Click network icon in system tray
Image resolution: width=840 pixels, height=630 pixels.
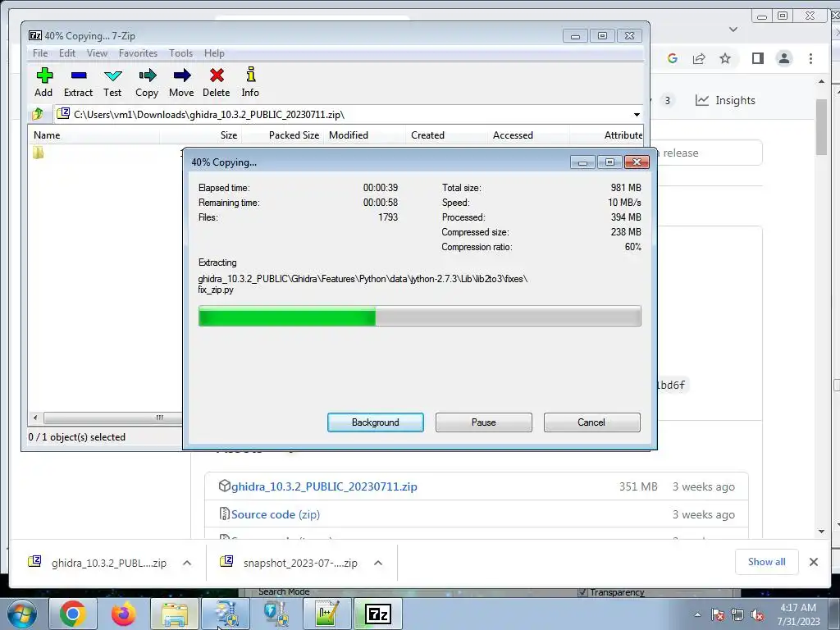[x=737, y=614]
